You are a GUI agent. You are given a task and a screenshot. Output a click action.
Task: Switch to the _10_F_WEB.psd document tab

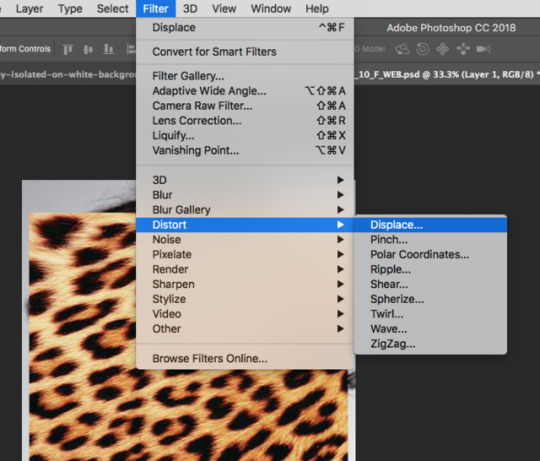tap(447, 74)
